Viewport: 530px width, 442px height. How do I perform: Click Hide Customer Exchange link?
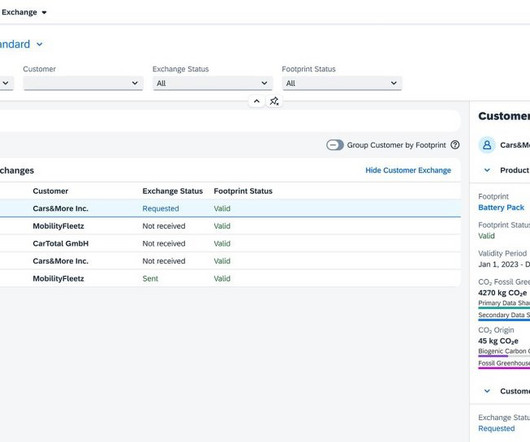tap(408, 170)
